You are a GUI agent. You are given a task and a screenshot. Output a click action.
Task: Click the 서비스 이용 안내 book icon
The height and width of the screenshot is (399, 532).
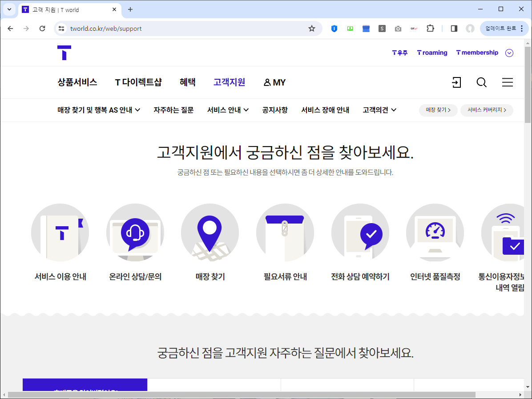(60, 232)
